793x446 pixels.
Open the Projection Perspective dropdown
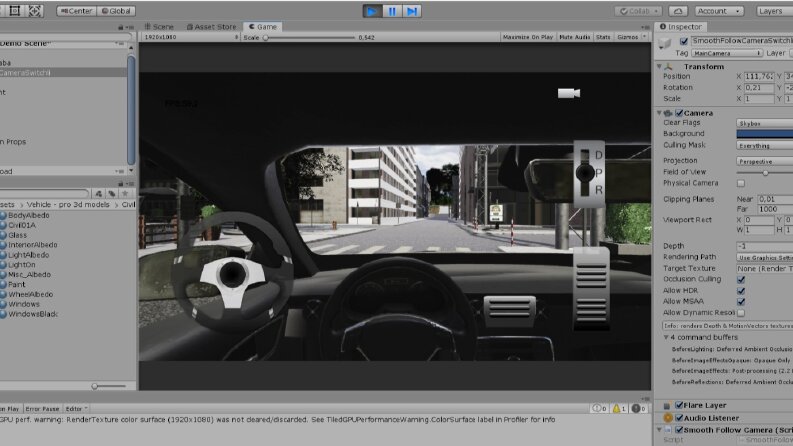click(765, 161)
